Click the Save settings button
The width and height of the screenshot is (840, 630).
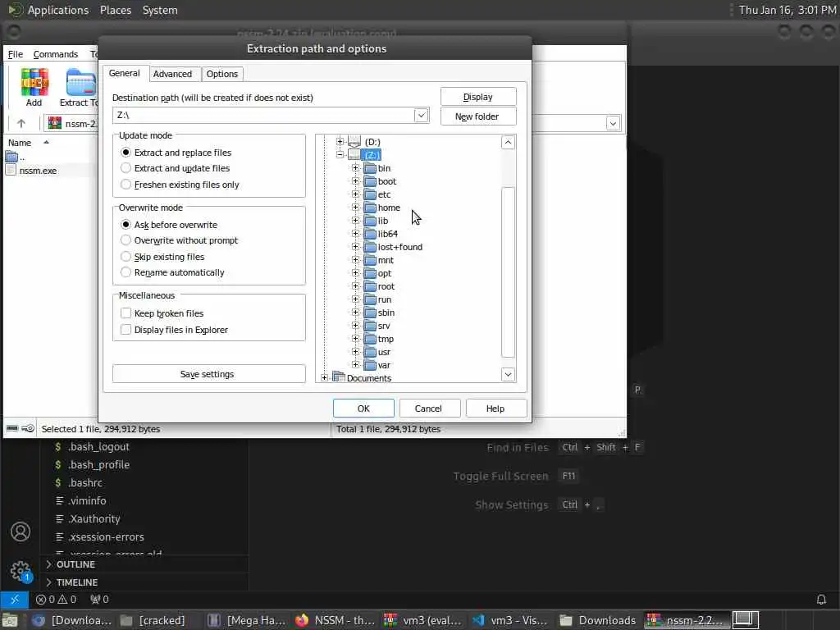click(x=208, y=374)
